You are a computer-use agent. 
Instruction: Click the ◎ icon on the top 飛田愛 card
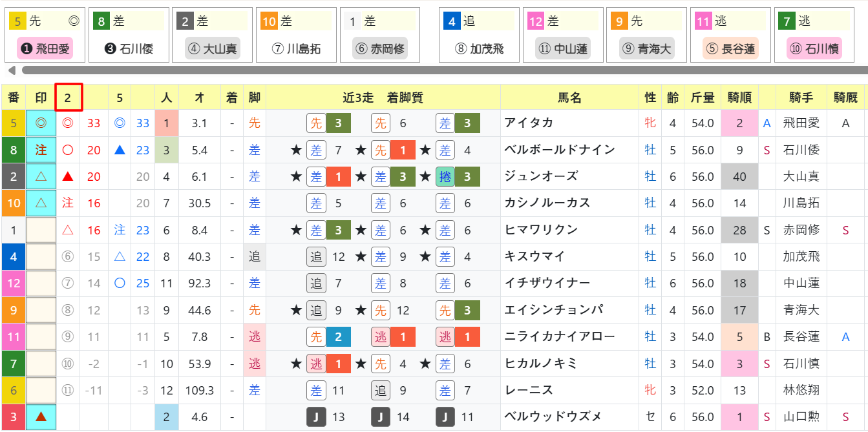click(x=74, y=21)
